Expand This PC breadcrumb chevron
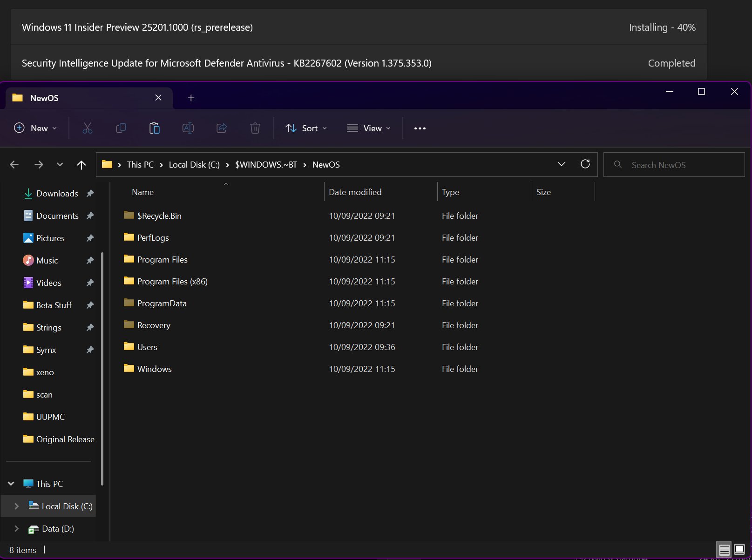This screenshot has width=752, height=560. (x=161, y=165)
